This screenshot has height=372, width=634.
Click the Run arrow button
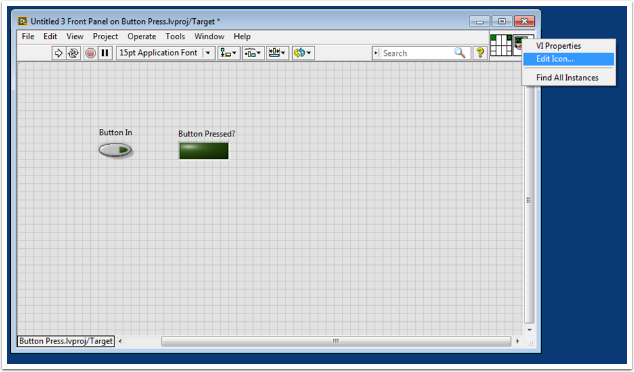58,53
